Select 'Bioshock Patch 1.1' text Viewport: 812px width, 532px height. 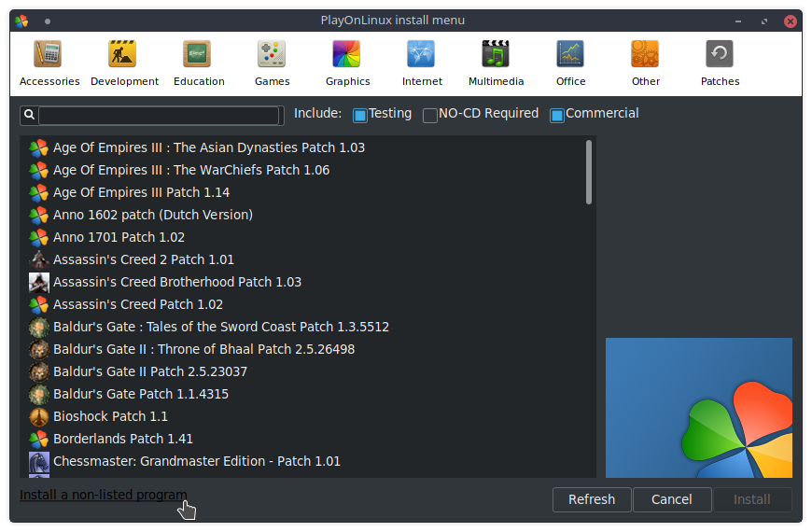click(110, 416)
